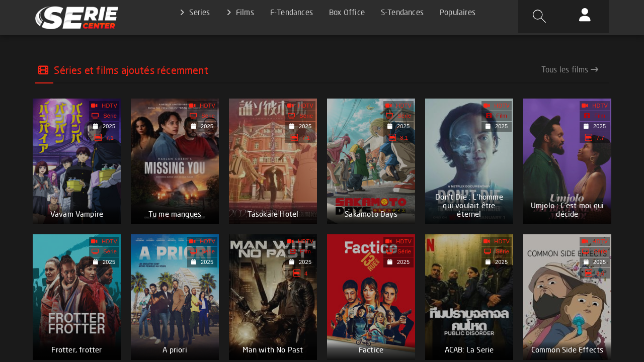Select the Factice poster
The height and width of the screenshot is (362, 644).
[x=371, y=297]
